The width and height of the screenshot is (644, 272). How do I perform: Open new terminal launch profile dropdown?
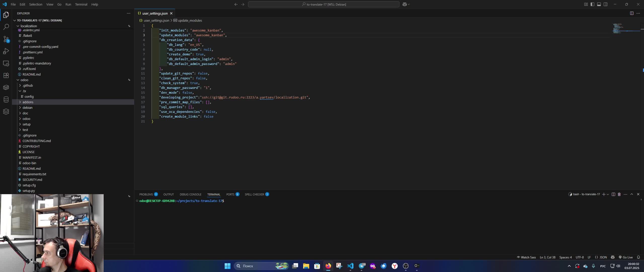[608, 194]
